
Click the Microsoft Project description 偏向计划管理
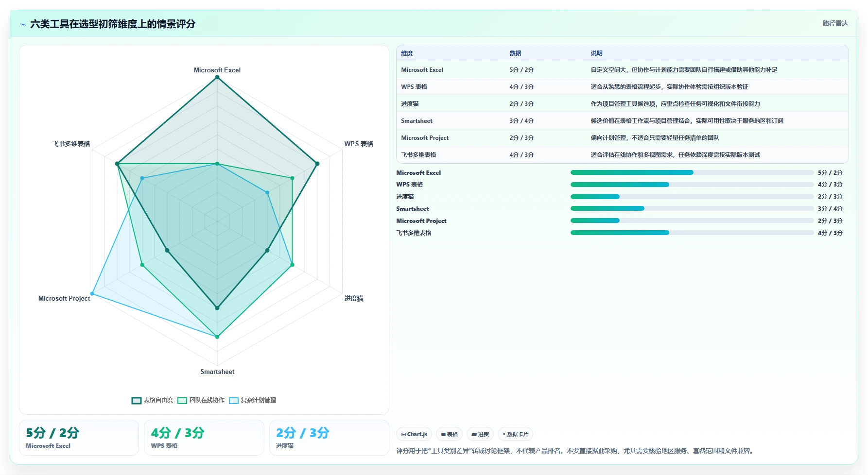655,138
